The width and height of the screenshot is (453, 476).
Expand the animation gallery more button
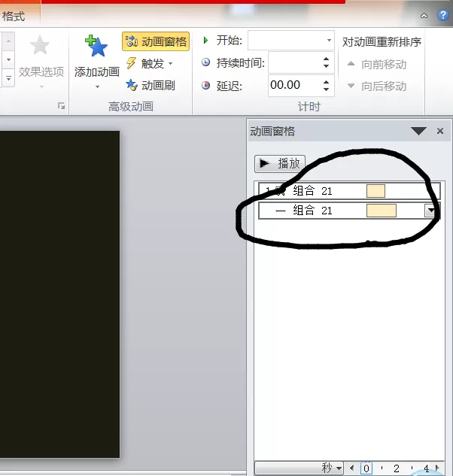coord(8,78)
